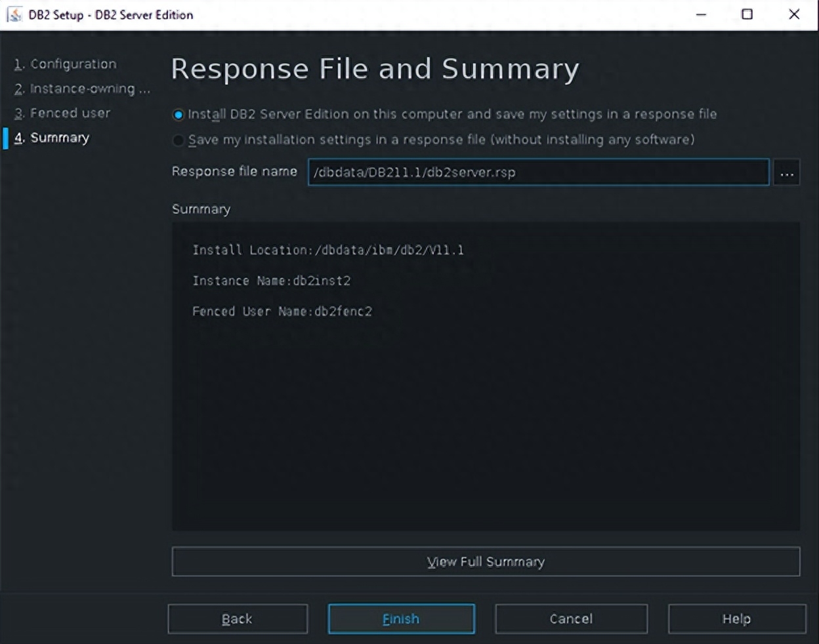Click Fenced User Name:db2fenc2 summary line
The image size is (819, 644).
(x=282, y=312)
